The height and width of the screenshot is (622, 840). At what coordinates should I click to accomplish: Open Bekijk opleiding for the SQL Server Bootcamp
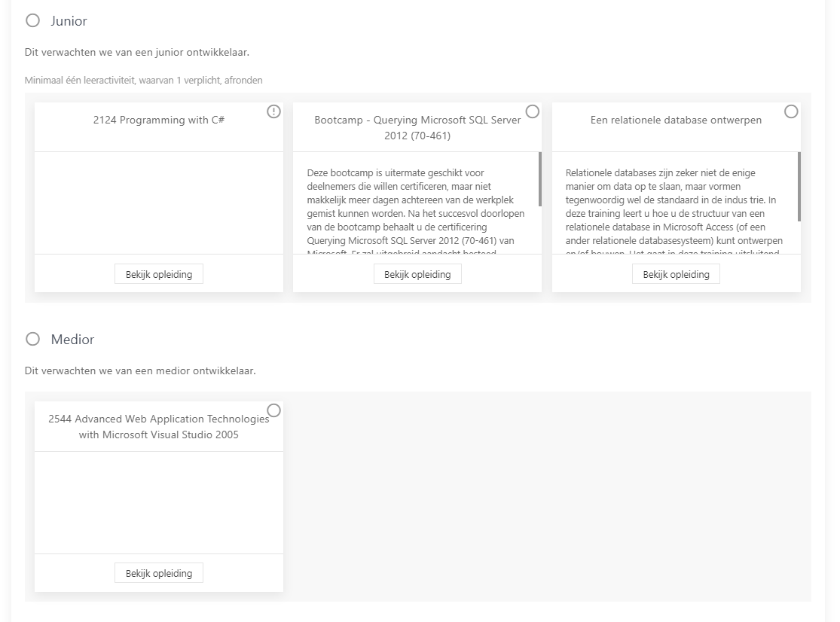coord(417,274)
